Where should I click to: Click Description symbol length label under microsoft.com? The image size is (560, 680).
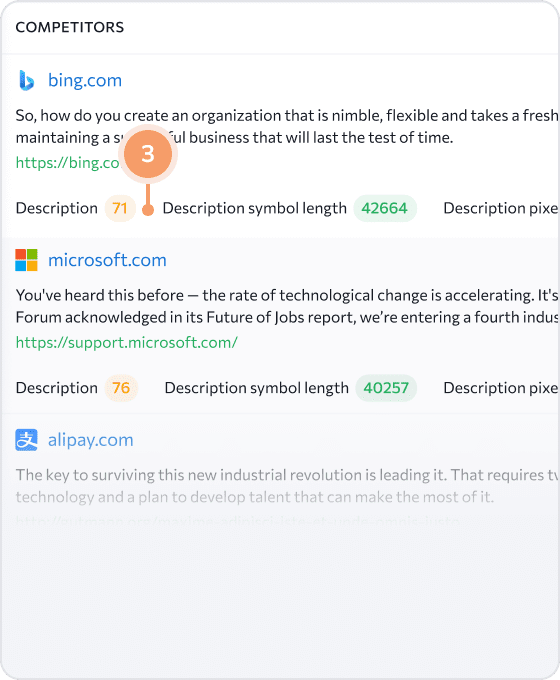256,388
